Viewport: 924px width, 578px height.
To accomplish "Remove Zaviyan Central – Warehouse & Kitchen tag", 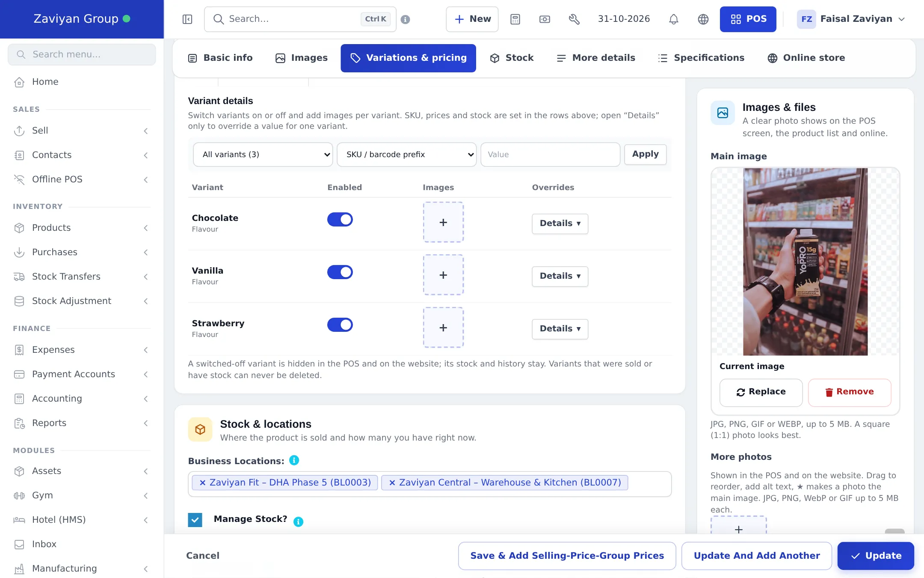I will (x=392, y=483).
